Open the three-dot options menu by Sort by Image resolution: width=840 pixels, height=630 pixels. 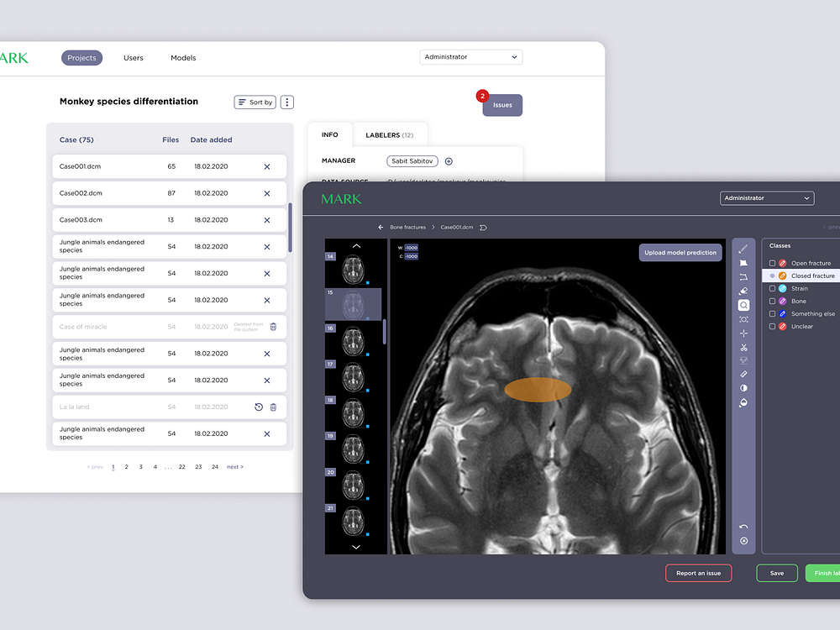tap(287, 102)
